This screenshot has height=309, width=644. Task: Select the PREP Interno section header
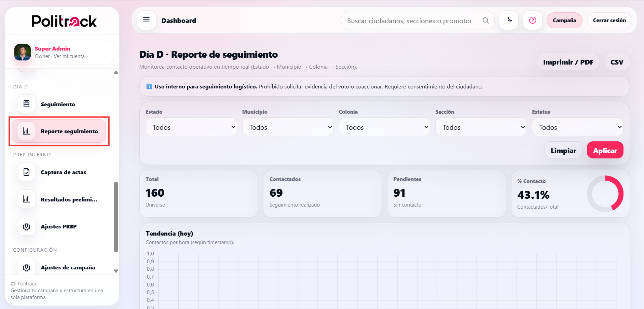[32, 155]
